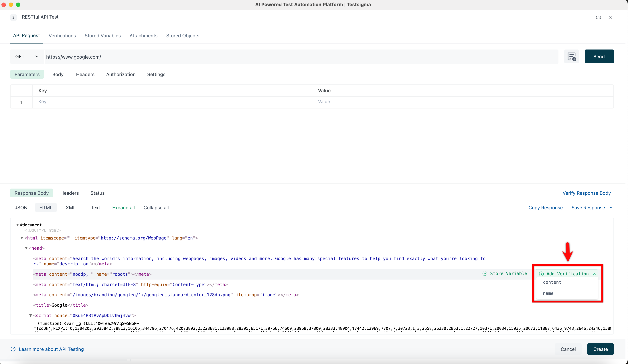Click the green macOS maximize button
The width and height of the screenshot is (628, 364).
click(x=18, y=5)
